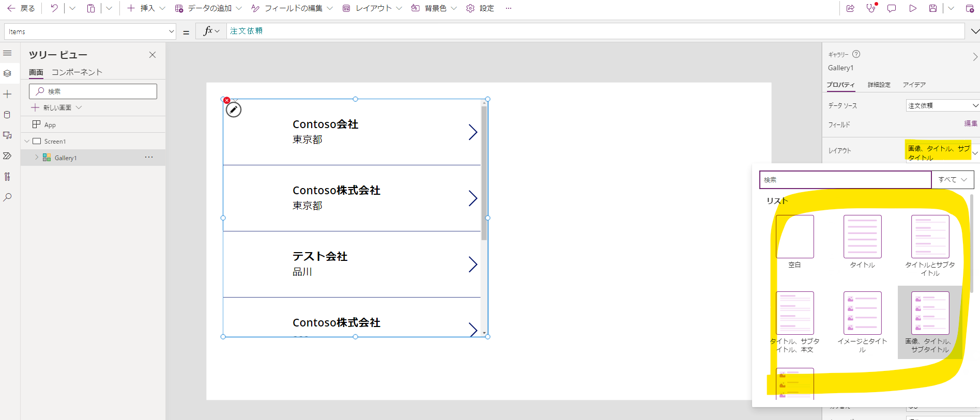Open the more commands ellipsis in toolbar
The height and width of the screenshot is (420, 980).
pos(509,8)
